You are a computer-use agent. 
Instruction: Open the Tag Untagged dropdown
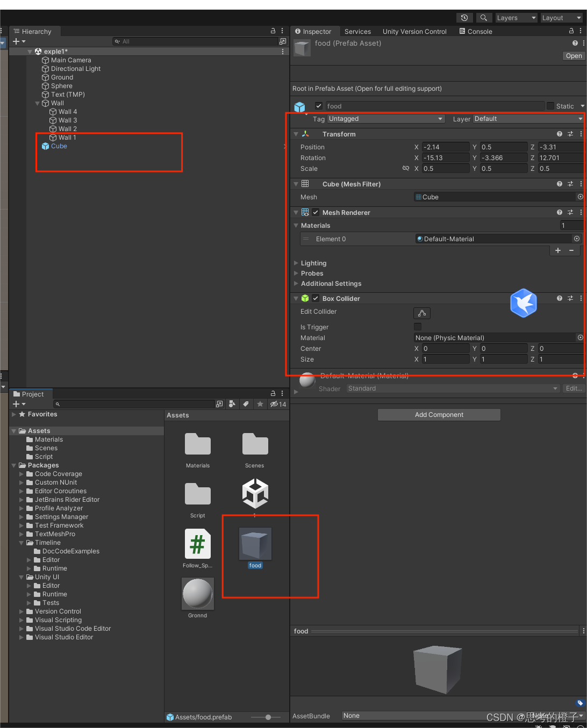click(386, 119)
